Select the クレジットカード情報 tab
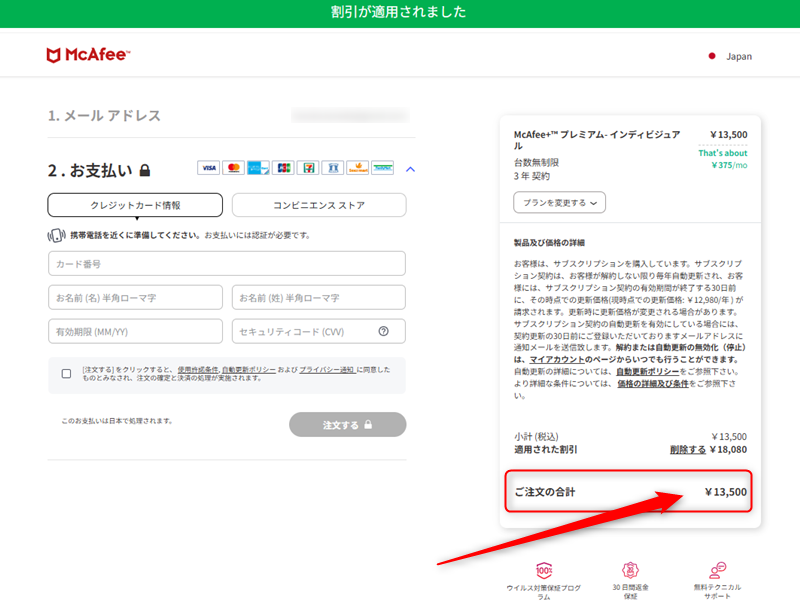 pos(135,205)
